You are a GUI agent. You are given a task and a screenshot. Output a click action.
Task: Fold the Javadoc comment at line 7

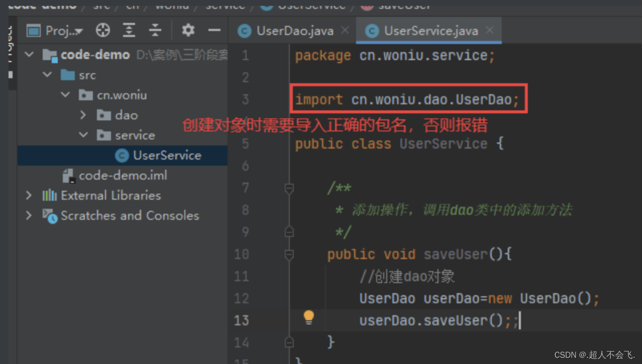point(289,189)
